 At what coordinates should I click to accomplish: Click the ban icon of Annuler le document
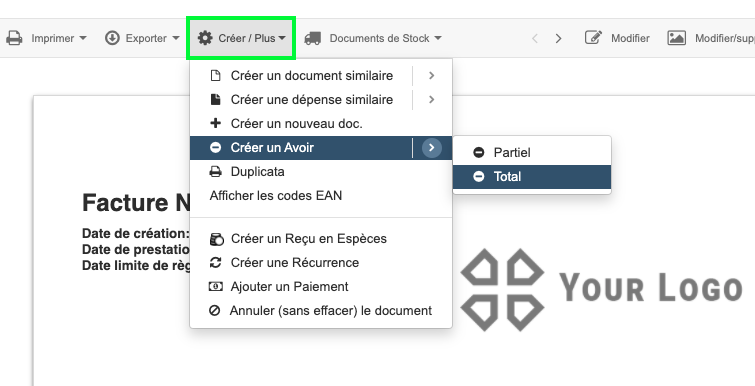coord(215,311)
